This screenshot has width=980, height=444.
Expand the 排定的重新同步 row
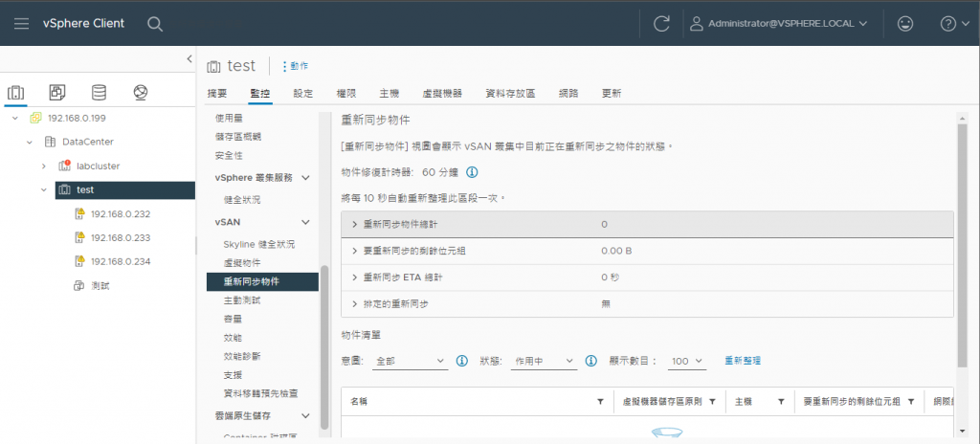click(x=355, y=304)
